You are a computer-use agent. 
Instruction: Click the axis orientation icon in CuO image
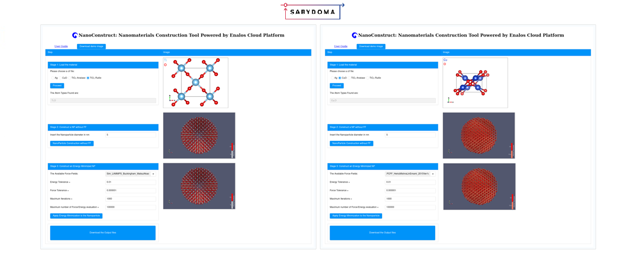click(x=450, y=100)
